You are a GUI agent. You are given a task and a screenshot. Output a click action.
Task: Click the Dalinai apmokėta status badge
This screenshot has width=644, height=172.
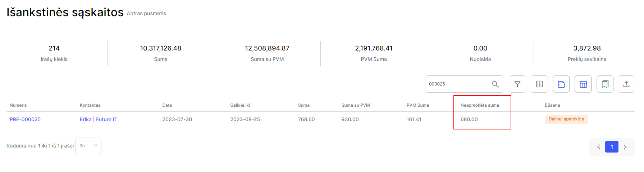point(566,119)
